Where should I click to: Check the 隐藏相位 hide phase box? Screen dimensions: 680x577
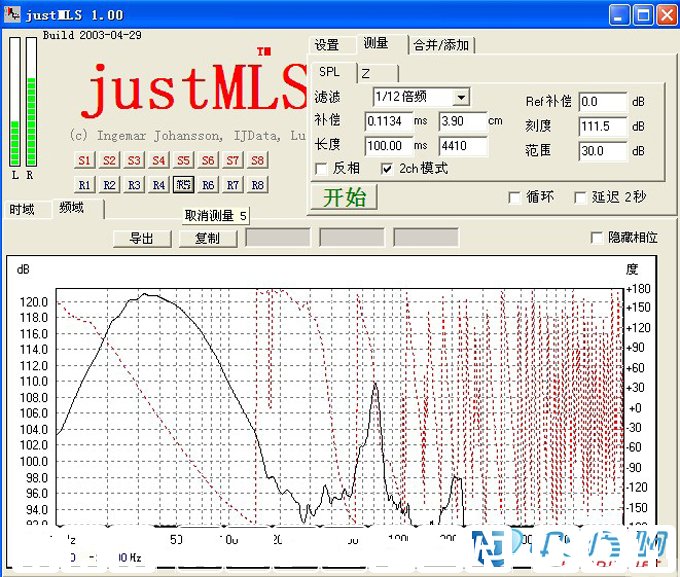point(597,238)
